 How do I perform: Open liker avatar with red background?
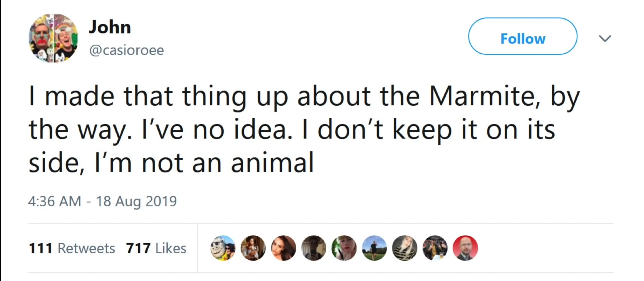465,248
